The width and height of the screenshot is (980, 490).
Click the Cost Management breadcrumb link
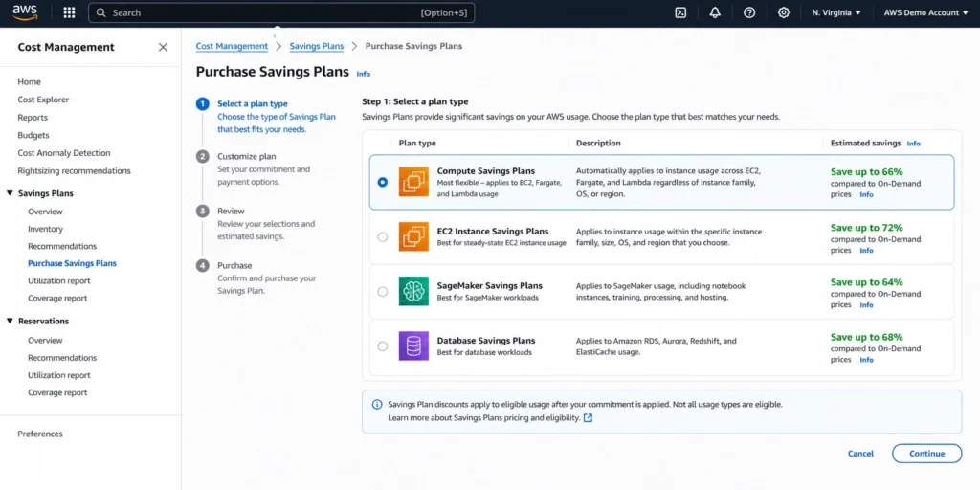(232, 46)
